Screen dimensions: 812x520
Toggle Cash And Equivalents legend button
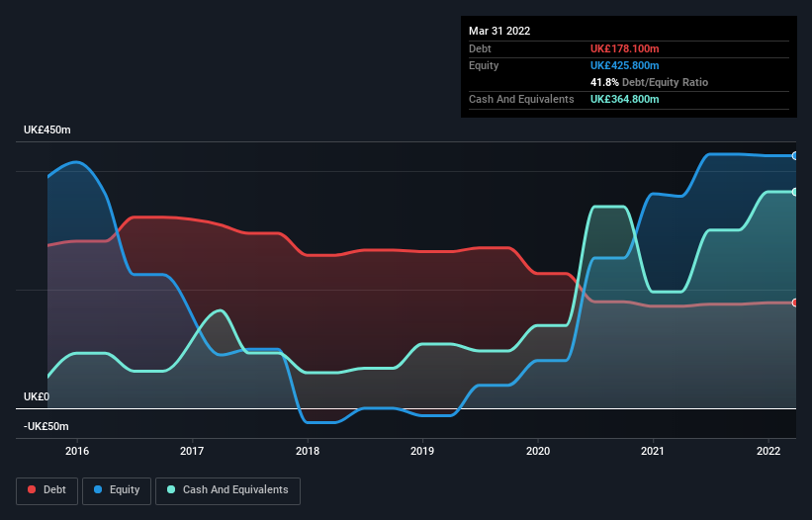(x=227, y=490)
